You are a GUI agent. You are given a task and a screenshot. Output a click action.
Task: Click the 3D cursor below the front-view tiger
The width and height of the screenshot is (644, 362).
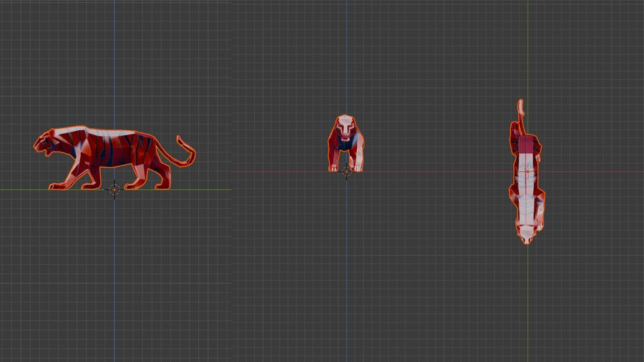point(346,172)
